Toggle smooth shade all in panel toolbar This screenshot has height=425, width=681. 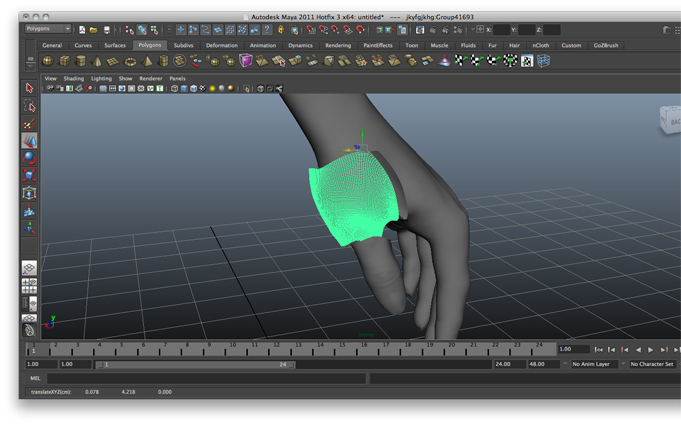pyautogui.click(x=184, y=89)
